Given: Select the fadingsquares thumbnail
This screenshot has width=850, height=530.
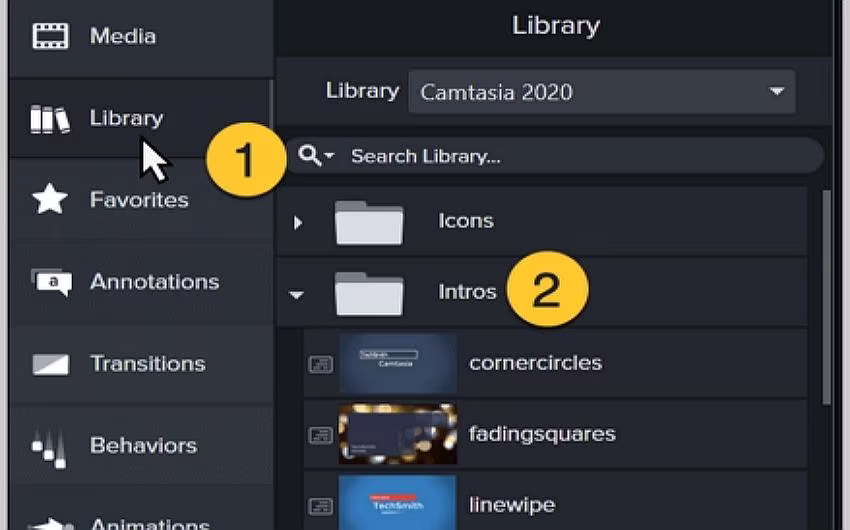Looking at the screenshot, I should [398, 434].
